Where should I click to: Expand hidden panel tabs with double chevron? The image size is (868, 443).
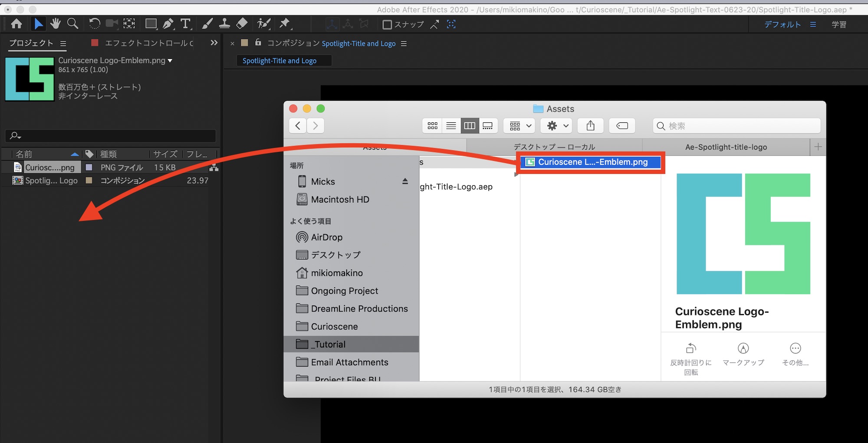tap(214, 43)
